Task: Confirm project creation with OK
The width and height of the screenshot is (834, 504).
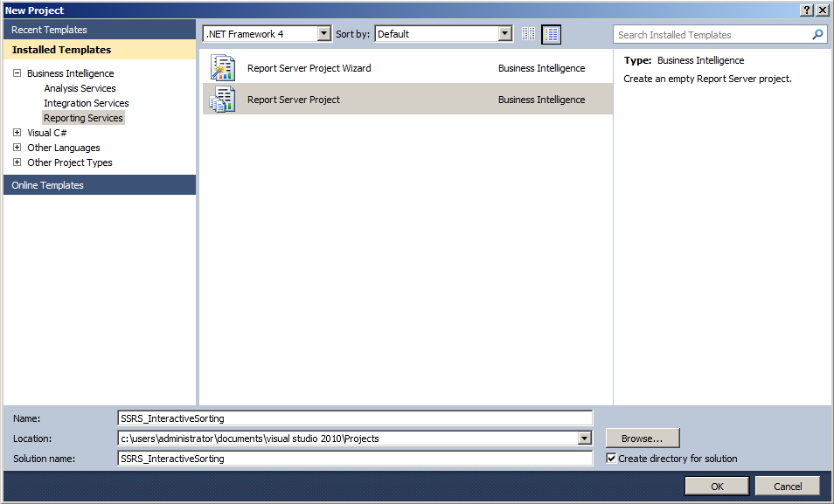Action: coord(717,486)
